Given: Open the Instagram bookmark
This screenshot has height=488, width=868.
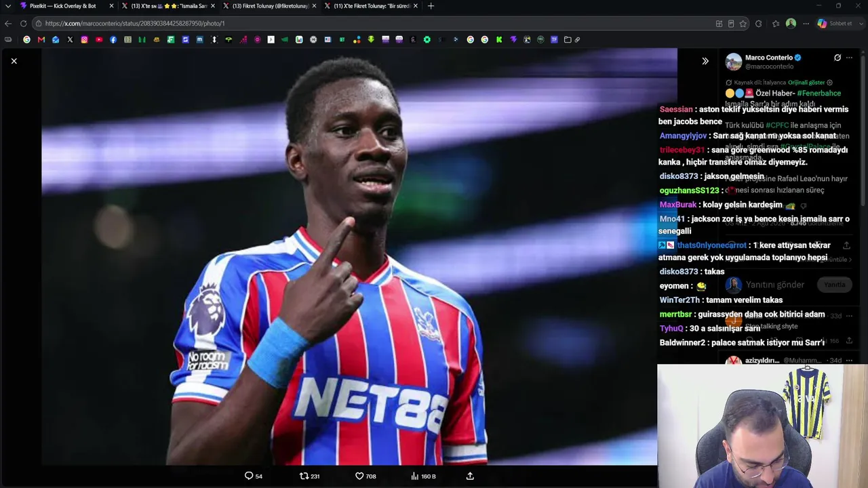Looking at the screenshot, I should (x=84, y=39).
